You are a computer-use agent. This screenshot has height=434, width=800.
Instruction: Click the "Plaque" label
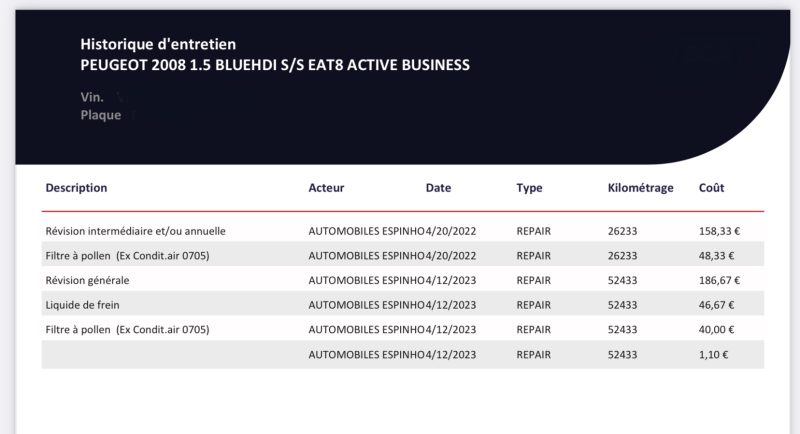pos(100,116)
